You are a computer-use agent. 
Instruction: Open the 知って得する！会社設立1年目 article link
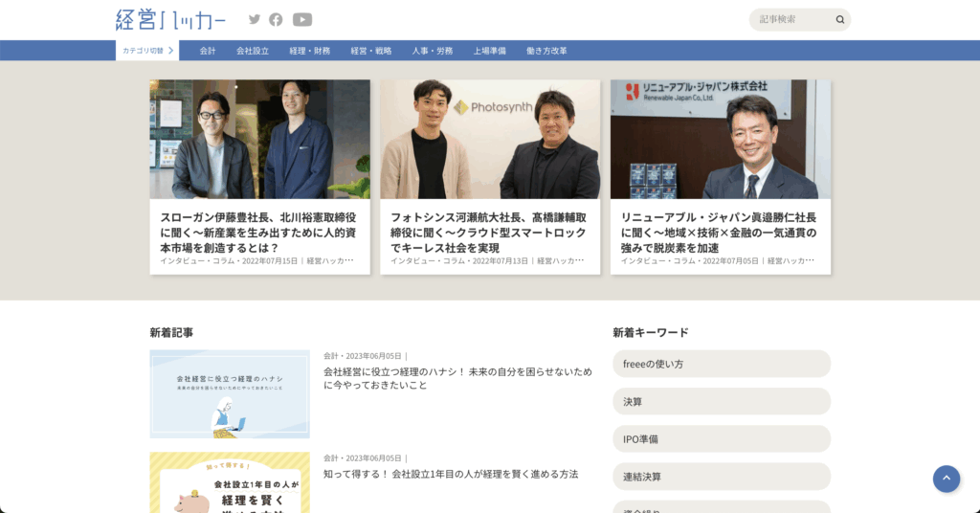coord(451,475)
